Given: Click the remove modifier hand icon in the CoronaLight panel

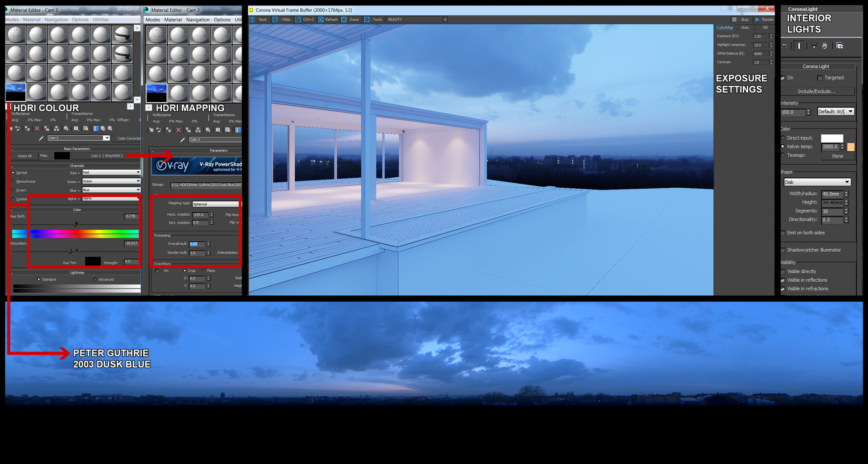Looking at the screenshot, I should (x=825, y=46).
